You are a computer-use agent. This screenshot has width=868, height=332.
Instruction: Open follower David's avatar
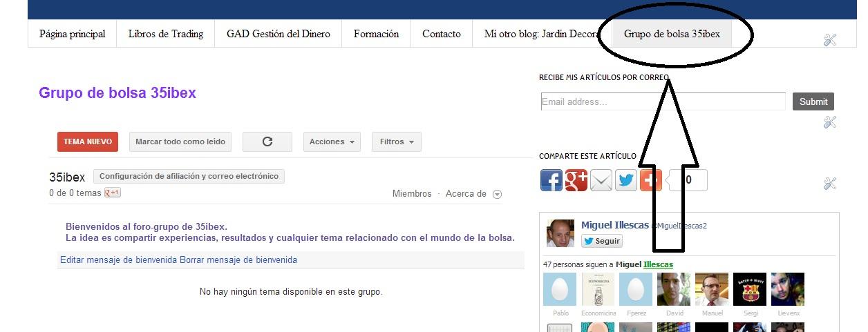tap(674, 289)
